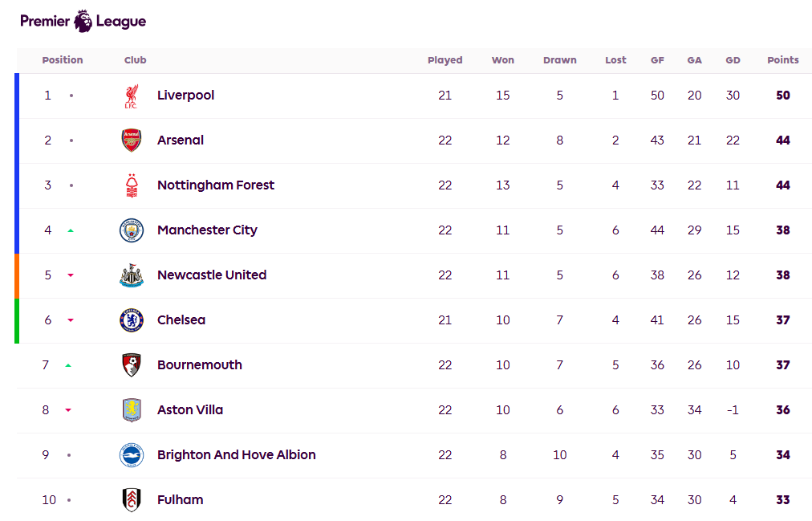Open the Liverpool club name link
The width and height of the screenshot is (812, 521).
point(185,96)
